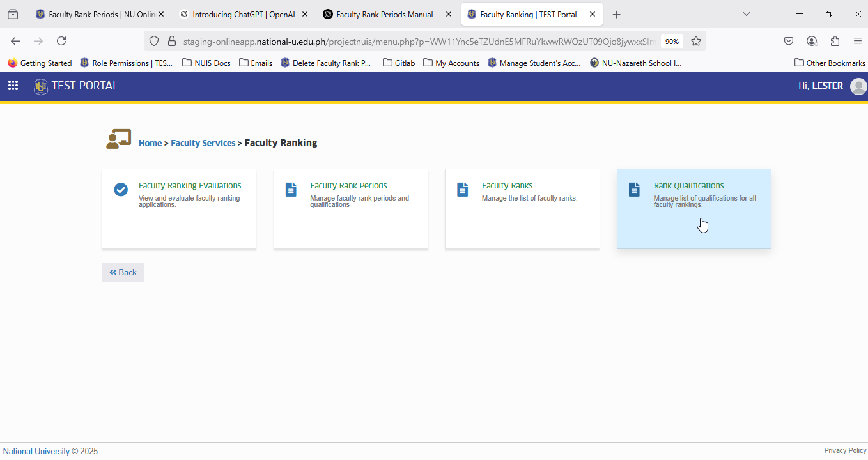Viewport: 868px width, 460px height.
Task: Expand the NUIS Docs bookmark folder
Action: (x=206, y=63)
